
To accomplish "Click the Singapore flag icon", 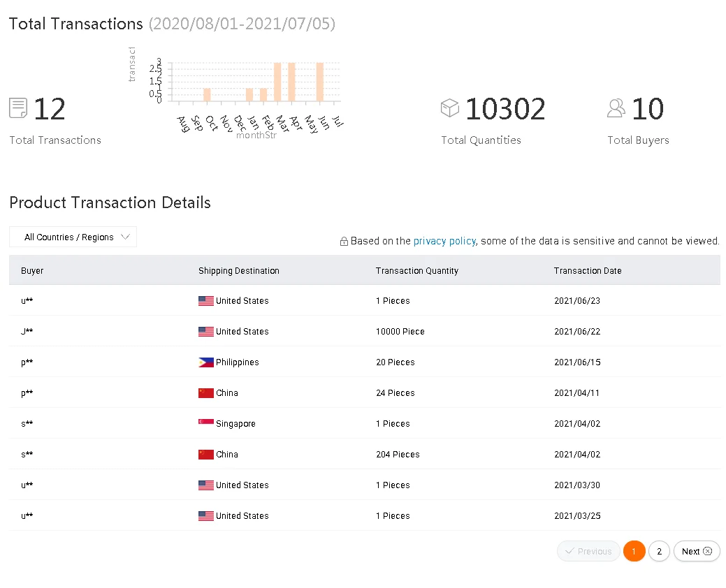I will [206, 424].
